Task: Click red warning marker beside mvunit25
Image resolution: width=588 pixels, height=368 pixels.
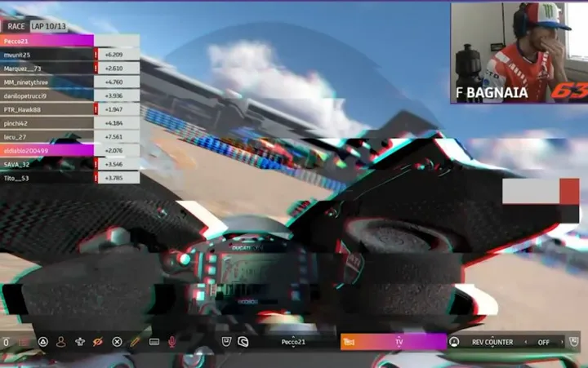Action: [96, 55]
